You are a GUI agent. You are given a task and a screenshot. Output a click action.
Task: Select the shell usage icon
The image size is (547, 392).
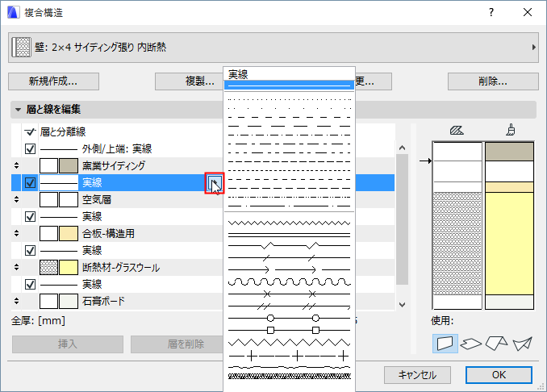523,344
